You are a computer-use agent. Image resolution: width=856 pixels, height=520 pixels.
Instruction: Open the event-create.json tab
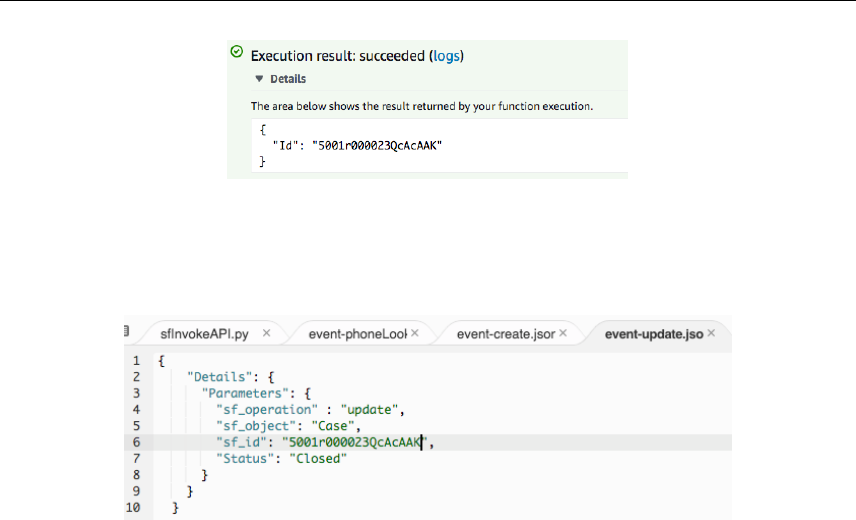(x=506, y=333)
